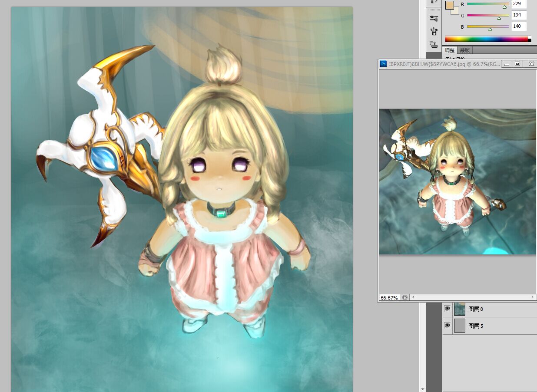Open the Tool Presets panel icon

point(433,31)
